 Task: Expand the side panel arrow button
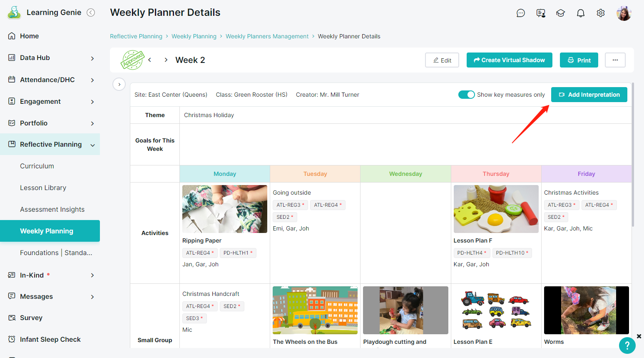[119, 84]
